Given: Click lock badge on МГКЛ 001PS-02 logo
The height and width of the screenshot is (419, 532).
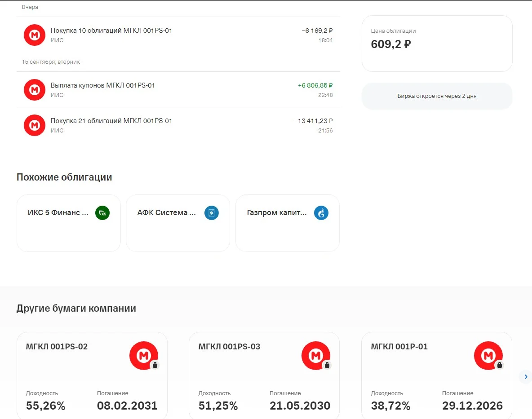Looking at the screenshot, I should click(155, 365).
